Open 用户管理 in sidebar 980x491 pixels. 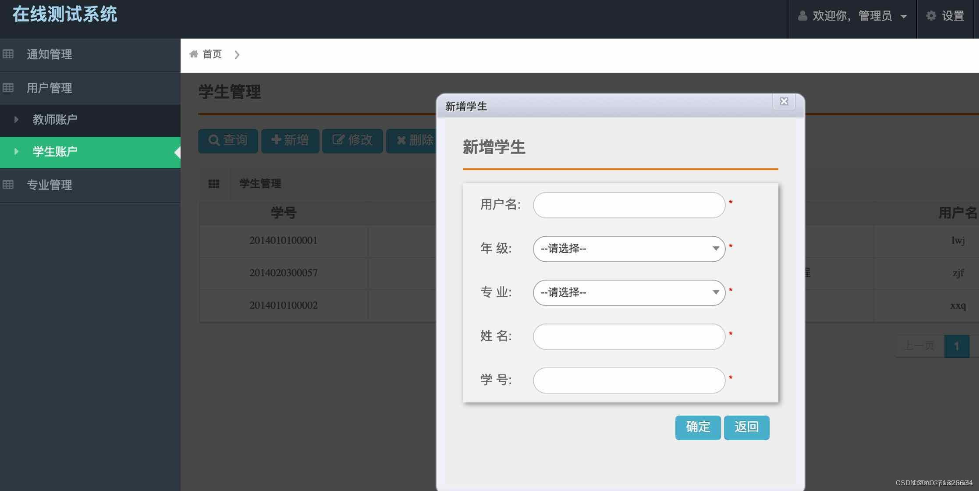point(90,88)
